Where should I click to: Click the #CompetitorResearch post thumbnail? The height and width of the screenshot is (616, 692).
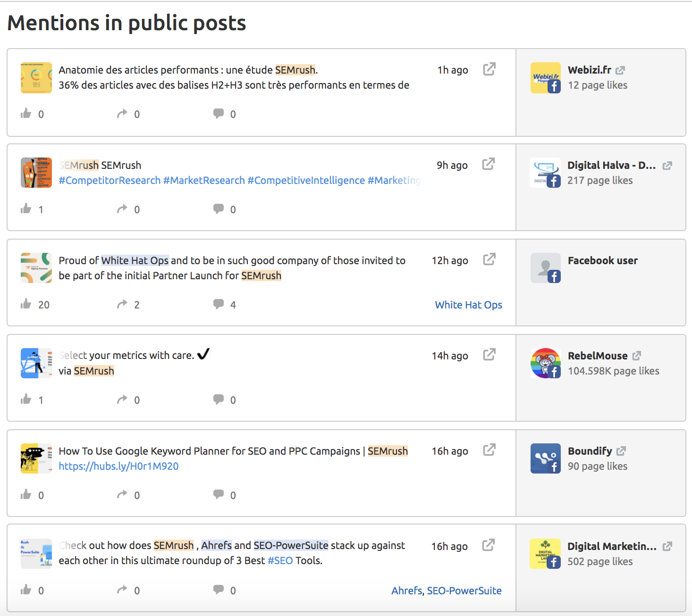coord(36,173)
